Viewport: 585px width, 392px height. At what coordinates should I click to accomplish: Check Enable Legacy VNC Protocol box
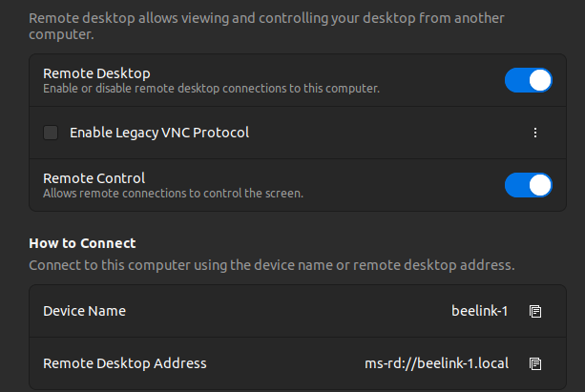(51, 133)
